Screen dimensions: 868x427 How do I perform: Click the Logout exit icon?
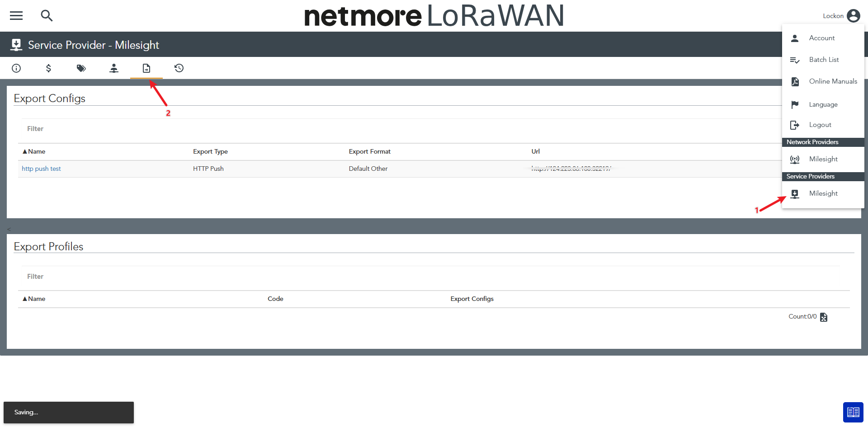tap(795, 125)
